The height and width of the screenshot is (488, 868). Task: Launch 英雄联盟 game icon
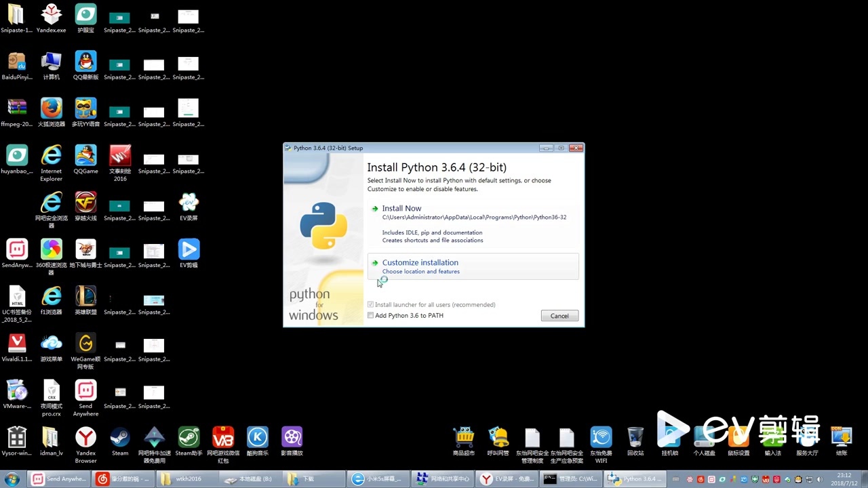[x=85, y=301]
